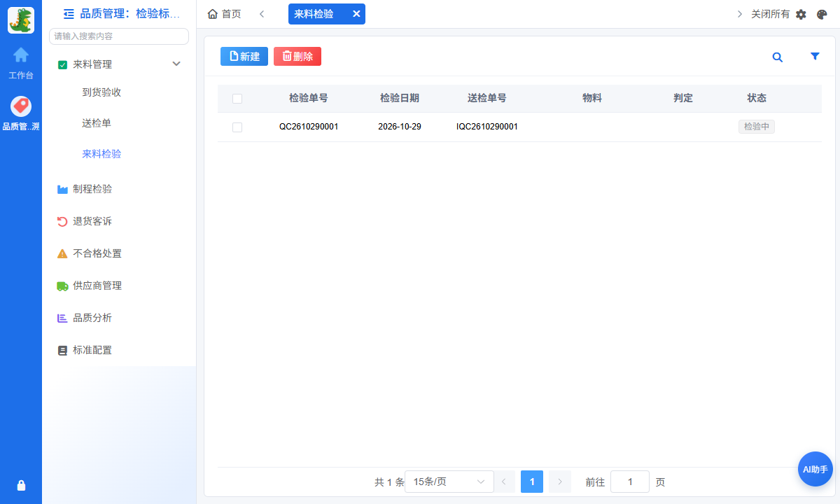
Task: Click the search magnifier icon
Action: click(778, 57)
